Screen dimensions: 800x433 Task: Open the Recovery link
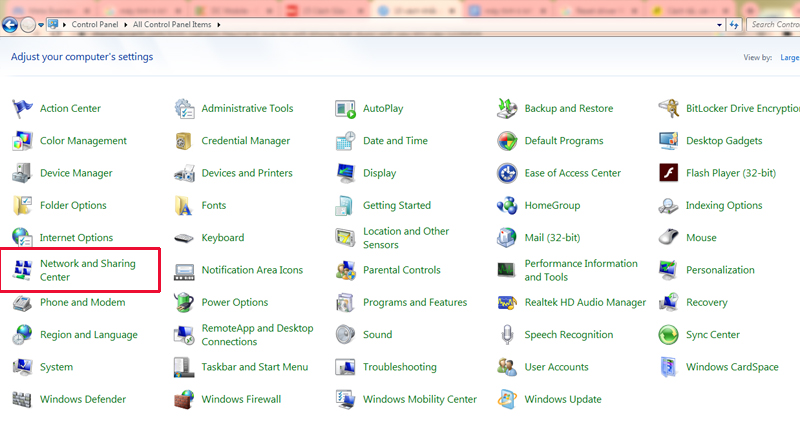(x=707, y=302)
